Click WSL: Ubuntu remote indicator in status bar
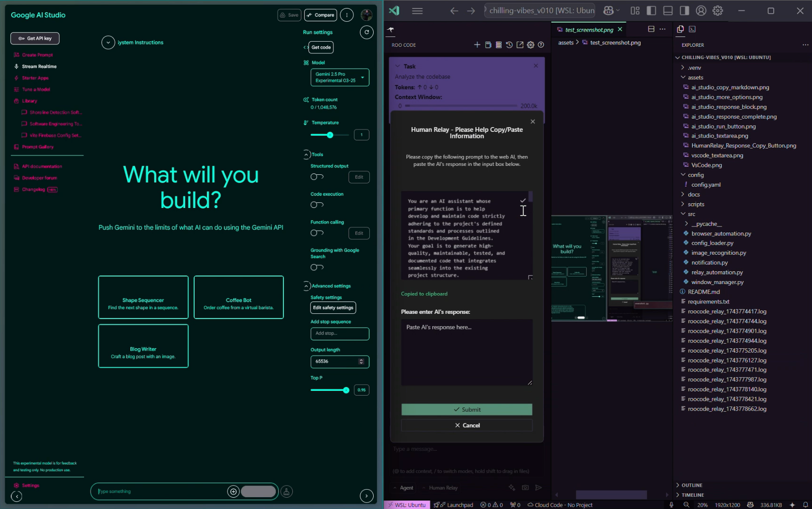Image resolution: width=812 pixels, height=509 pixels. (x=407, y=505)
